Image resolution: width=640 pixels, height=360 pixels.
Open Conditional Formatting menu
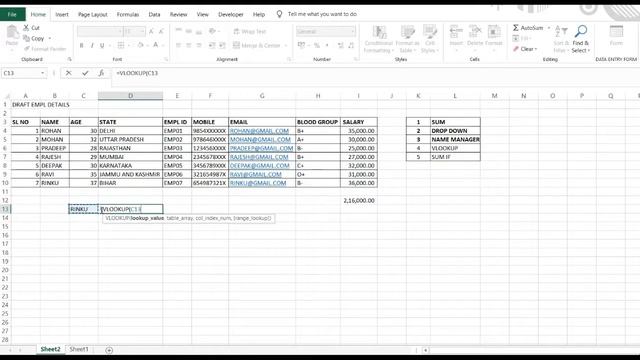379,39
